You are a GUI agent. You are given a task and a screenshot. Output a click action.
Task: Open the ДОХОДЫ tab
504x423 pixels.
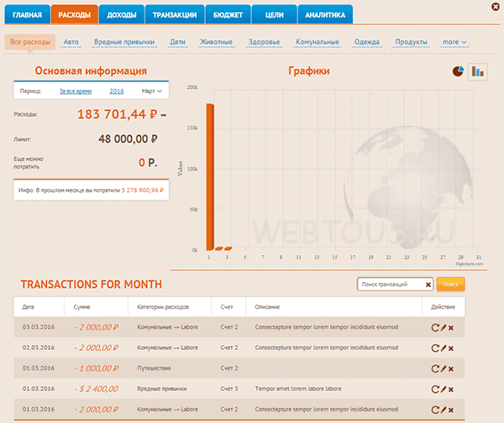122,15
